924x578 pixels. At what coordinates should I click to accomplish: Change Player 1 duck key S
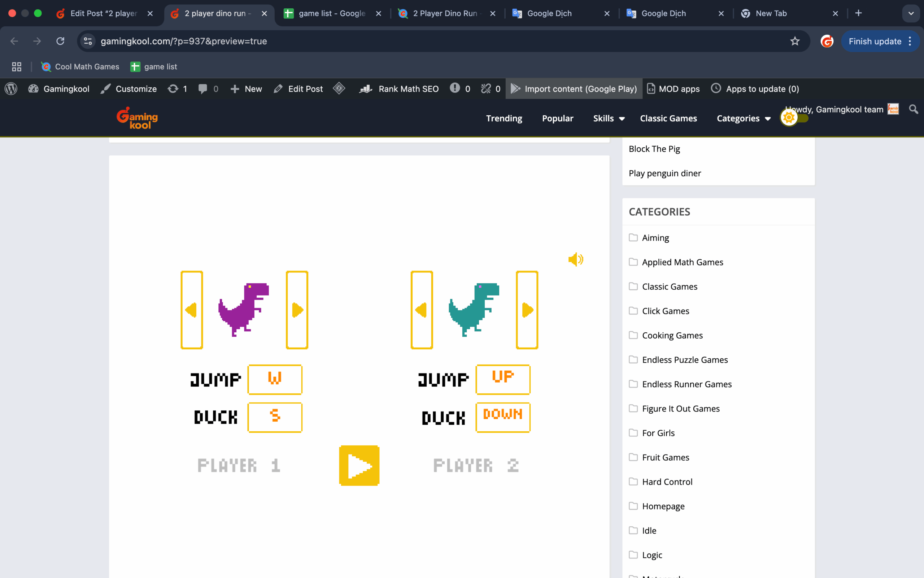[x=275, y=417]
